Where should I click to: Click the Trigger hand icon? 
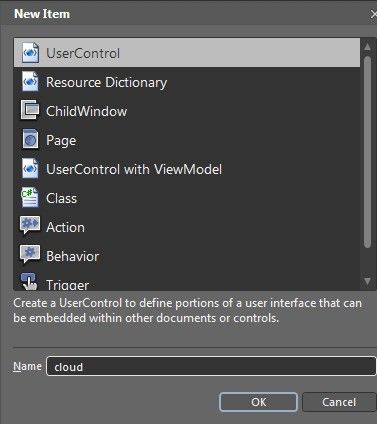pos(29,282)
